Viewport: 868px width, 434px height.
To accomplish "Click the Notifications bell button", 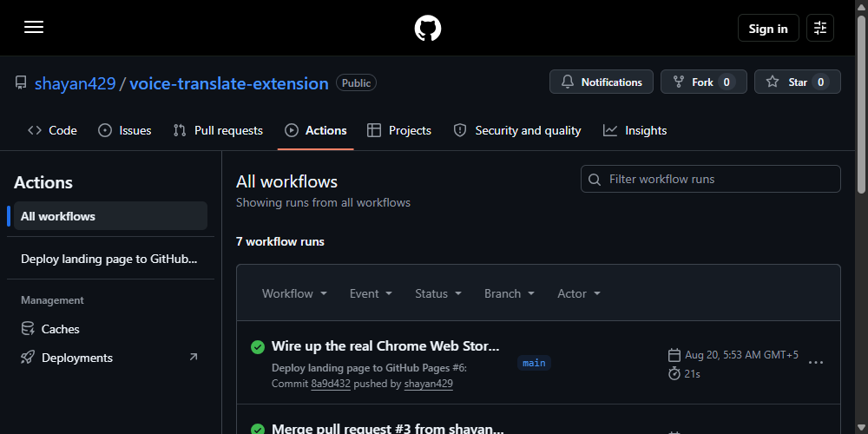I will click(x=602, y=82).
